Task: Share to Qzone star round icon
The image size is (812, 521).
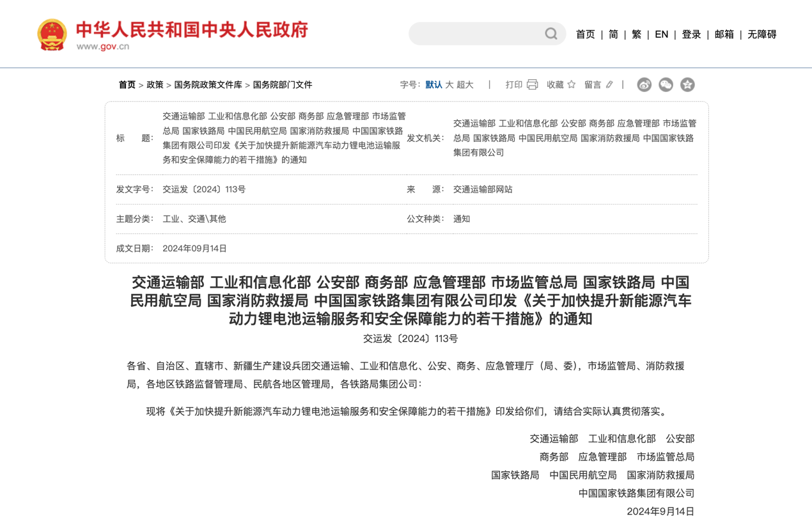Action: click(687, 84)
